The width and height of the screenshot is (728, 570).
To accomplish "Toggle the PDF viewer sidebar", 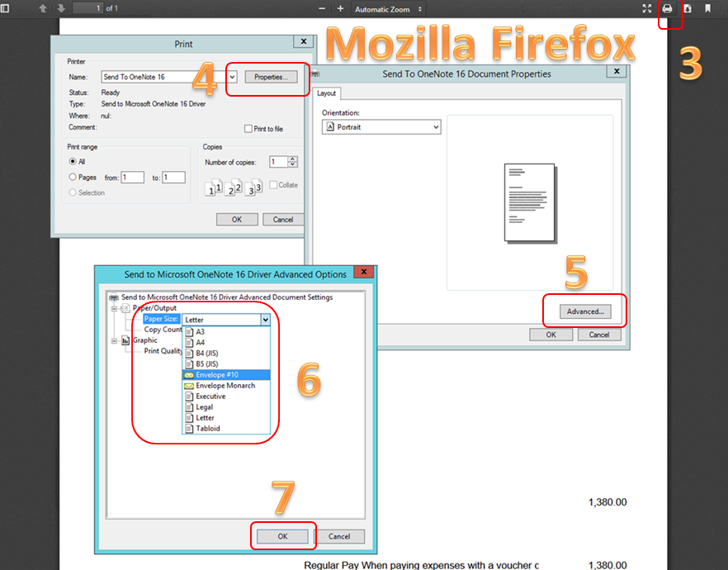I will (5, 8).
